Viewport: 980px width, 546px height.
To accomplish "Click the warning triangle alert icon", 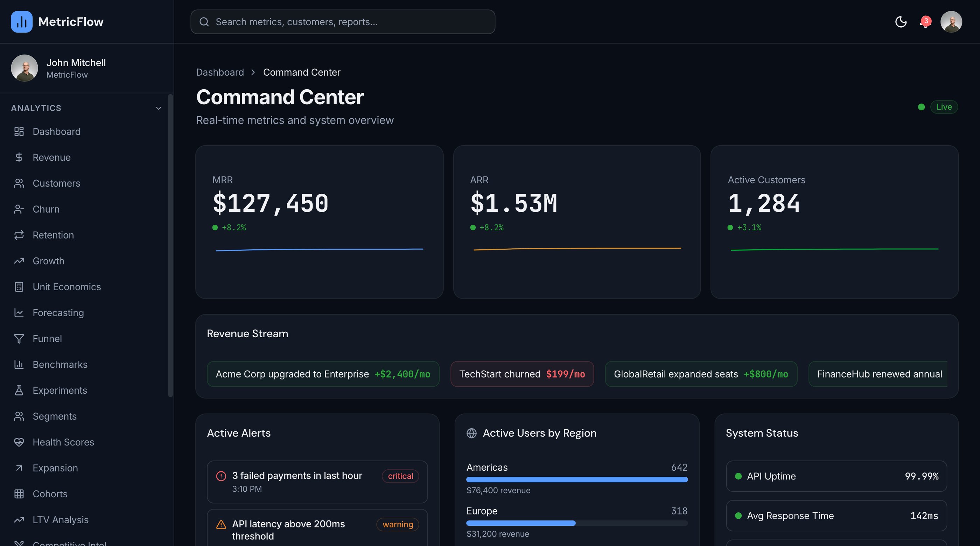I will [x=221, y=525].
